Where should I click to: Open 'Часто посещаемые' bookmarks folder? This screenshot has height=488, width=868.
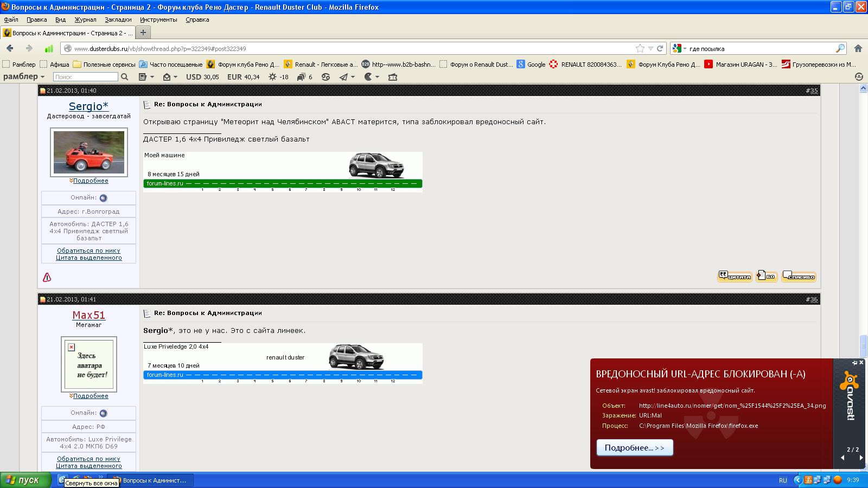pos(171,64)
